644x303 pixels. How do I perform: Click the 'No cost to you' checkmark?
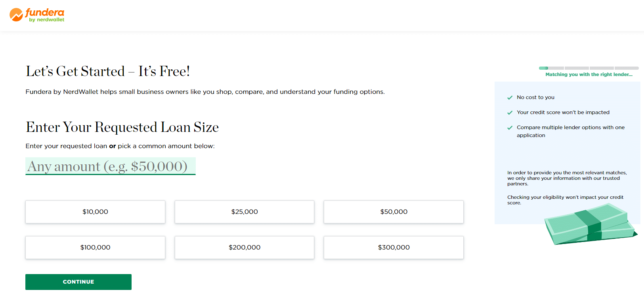pos(510,97)
